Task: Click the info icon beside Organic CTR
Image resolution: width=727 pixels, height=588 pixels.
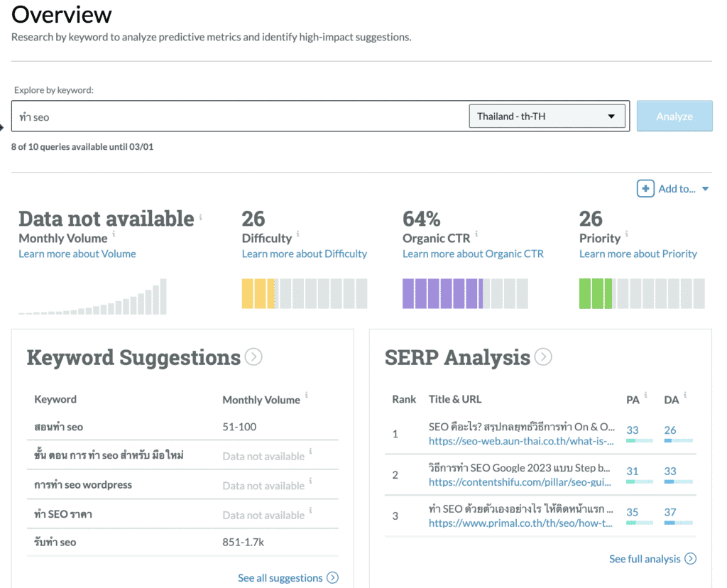Action: tap(476, 234)
